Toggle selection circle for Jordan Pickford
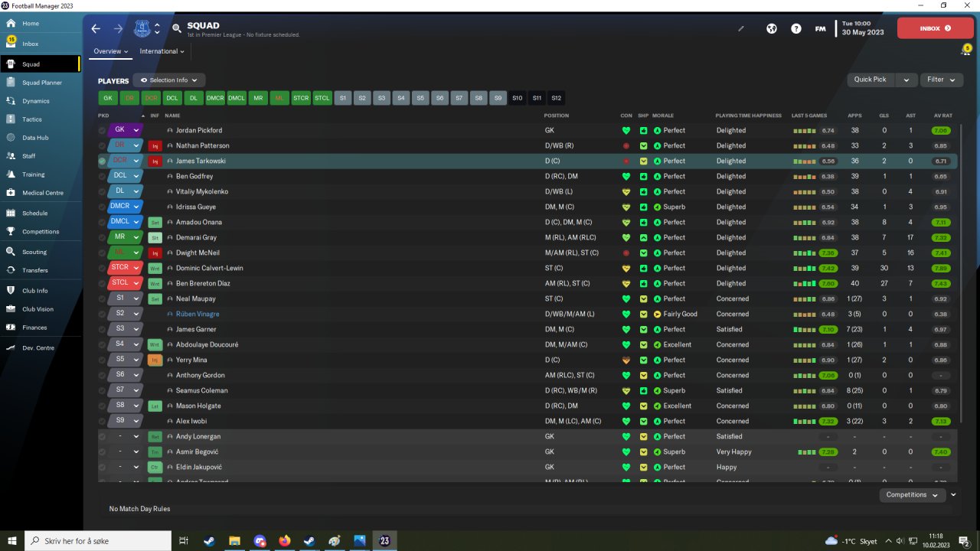The height and width of the screenshot is (551, 980). click(x=102, y=131)
